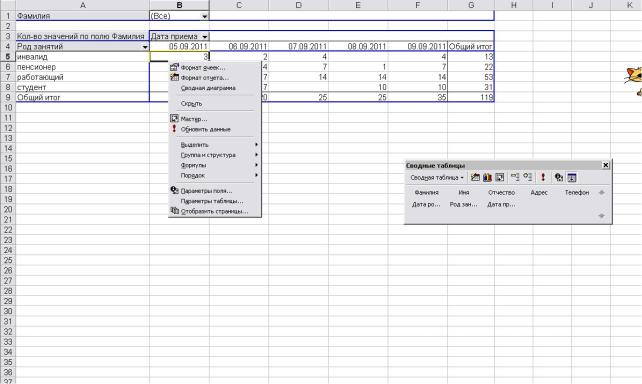Open Параметры поля from the context menu
642x384 pixels.
[215, 191]
